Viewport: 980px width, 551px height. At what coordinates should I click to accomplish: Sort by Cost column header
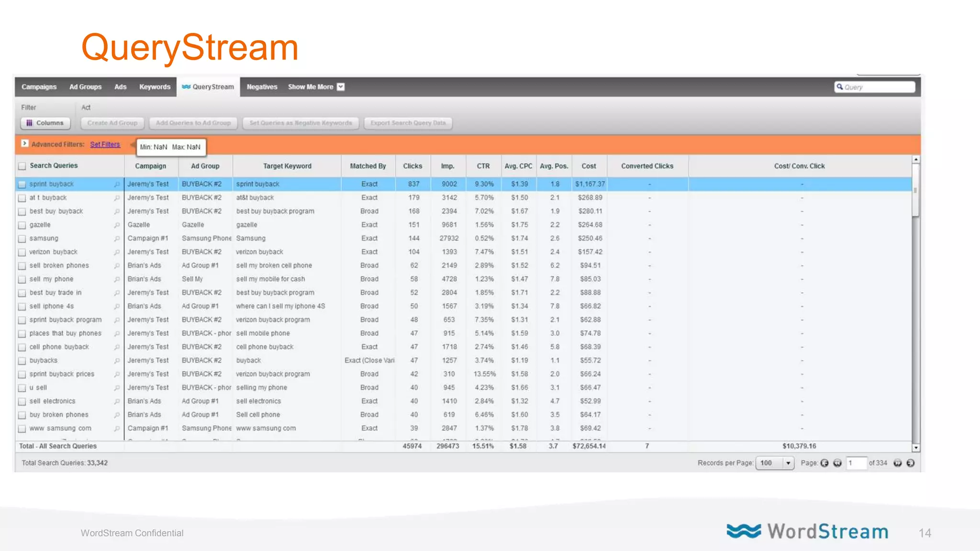[x=589, y=166]
